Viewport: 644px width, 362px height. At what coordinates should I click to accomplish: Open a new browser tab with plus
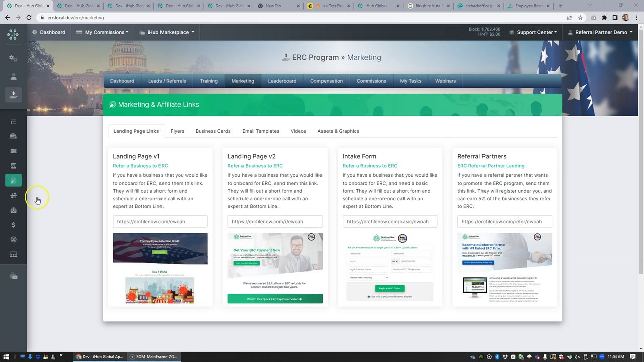click(x=561, y=6)
